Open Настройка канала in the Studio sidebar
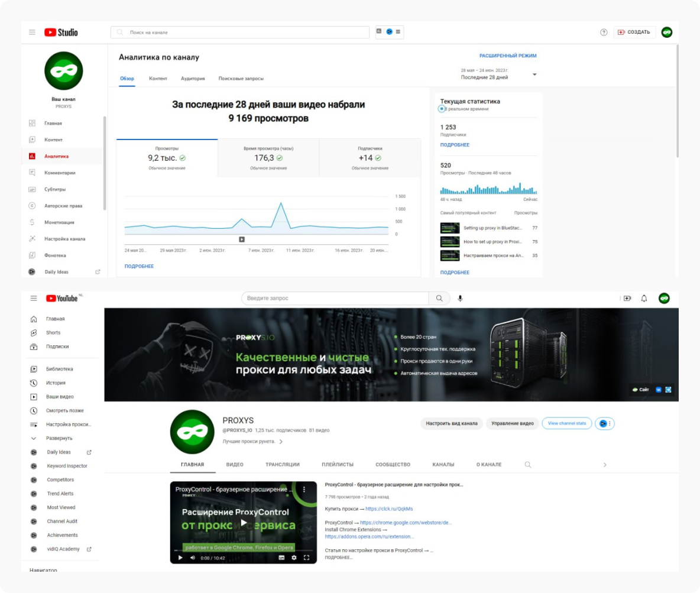Screen dimensions: 700x593 tap(63, 239)
